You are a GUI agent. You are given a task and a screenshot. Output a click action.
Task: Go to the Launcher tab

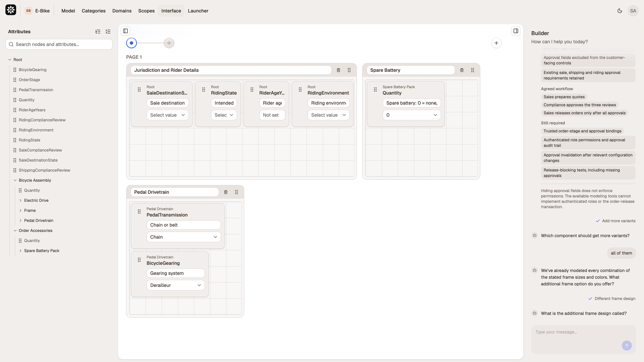pyautogui.click(x=198, y=11)
